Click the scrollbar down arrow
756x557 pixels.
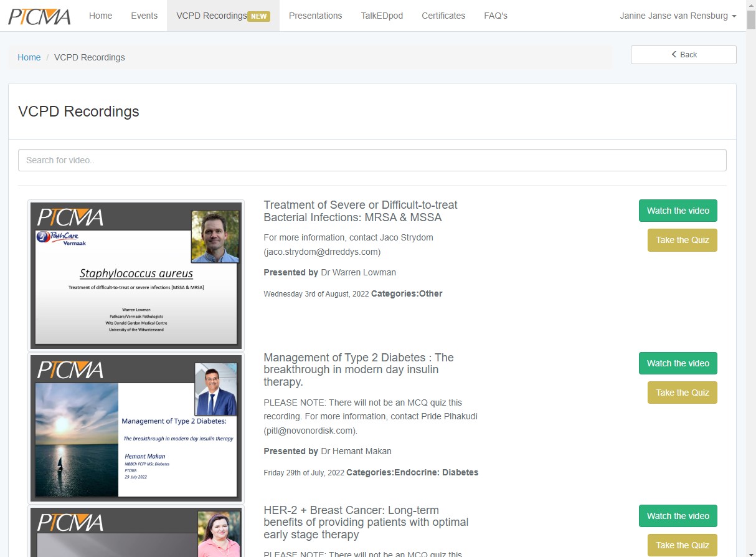pos(751,552)
